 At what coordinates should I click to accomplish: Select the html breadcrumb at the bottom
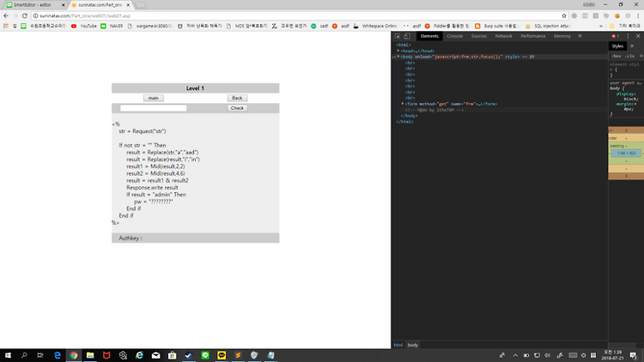[398, 345]
